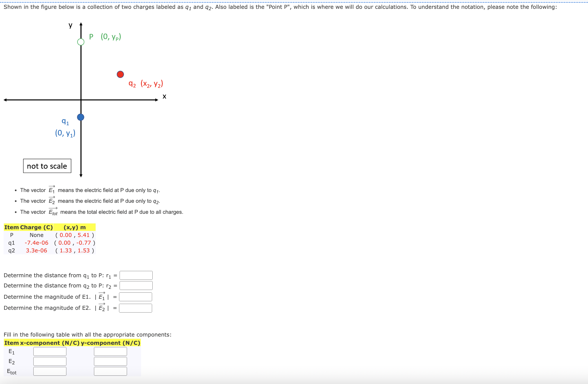Screen dimensions: 588x384
Task: Click the E2 y-component input field
Action: 110,361
